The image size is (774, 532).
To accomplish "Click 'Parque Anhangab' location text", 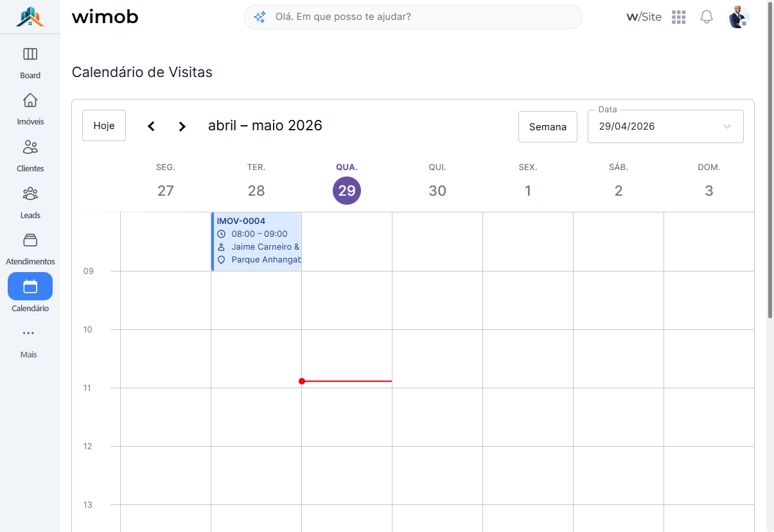I will (x=266, y=260).
